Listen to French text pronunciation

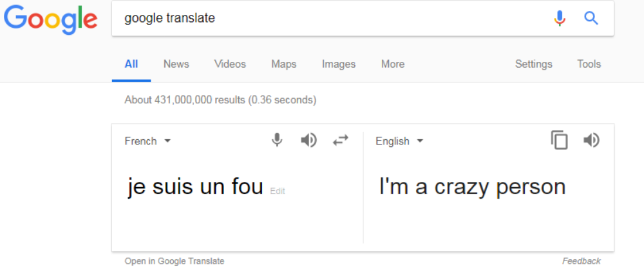click(309, 140)
